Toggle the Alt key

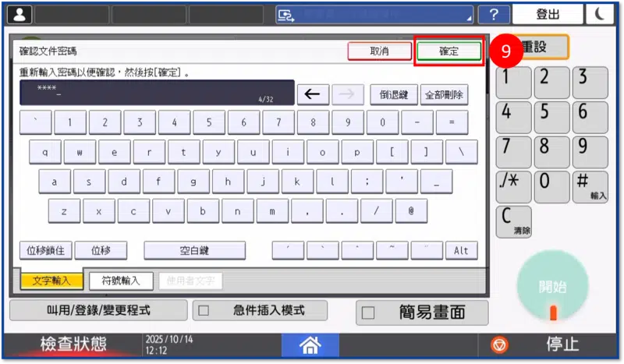461,250
